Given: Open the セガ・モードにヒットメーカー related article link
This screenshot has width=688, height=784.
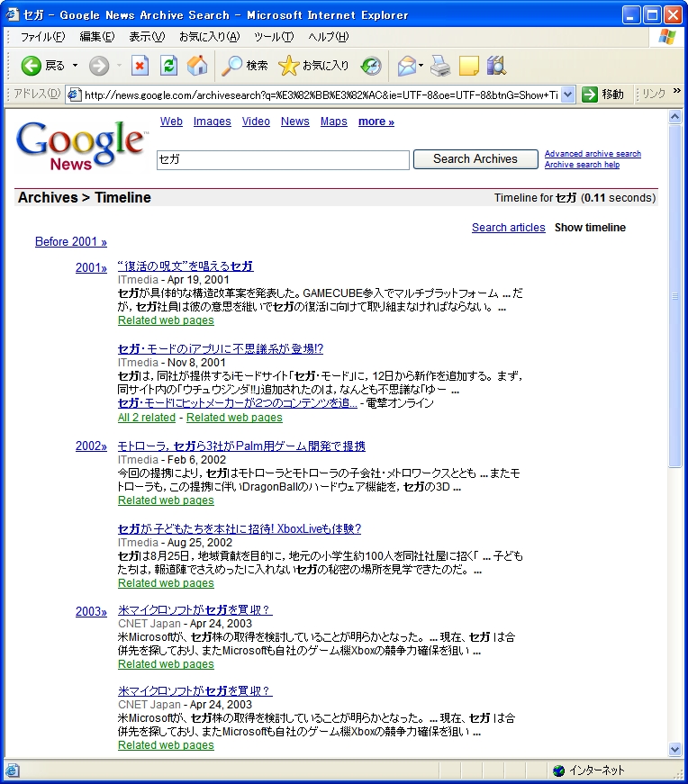Looking at the screenshot, I should (x=238, y=403).
